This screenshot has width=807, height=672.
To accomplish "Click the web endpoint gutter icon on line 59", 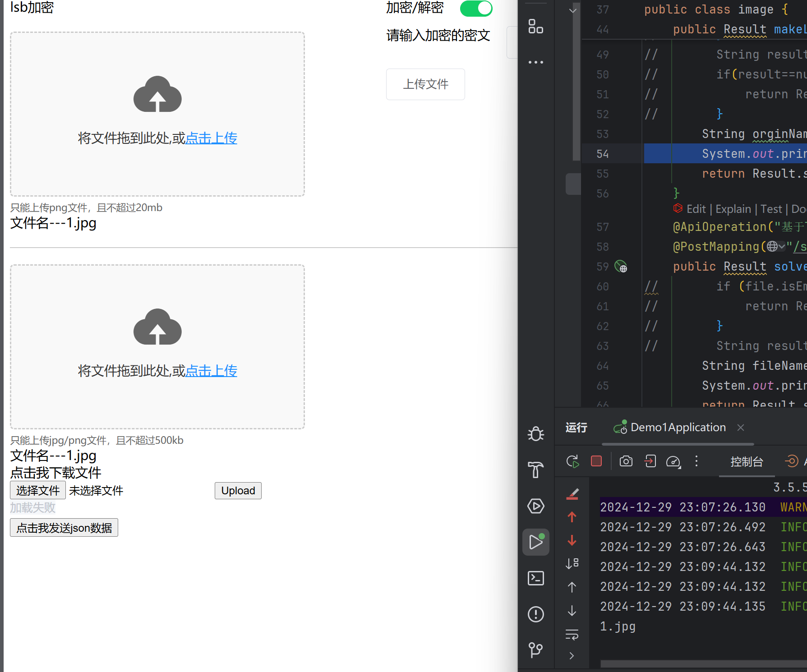I will point(621,267).
